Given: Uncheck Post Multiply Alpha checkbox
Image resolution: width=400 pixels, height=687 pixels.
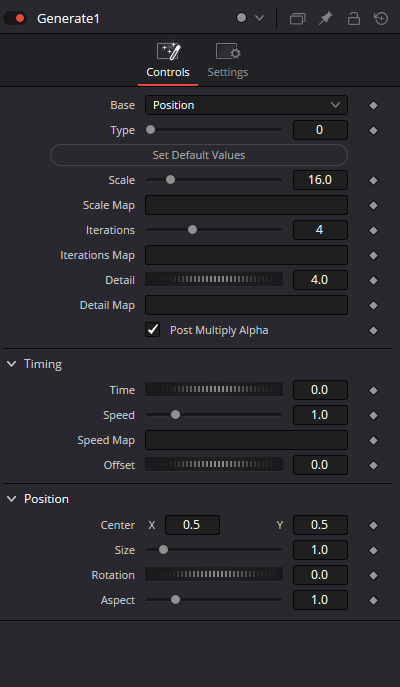Looking at the screenshot, I should click(x=152, y=330).
